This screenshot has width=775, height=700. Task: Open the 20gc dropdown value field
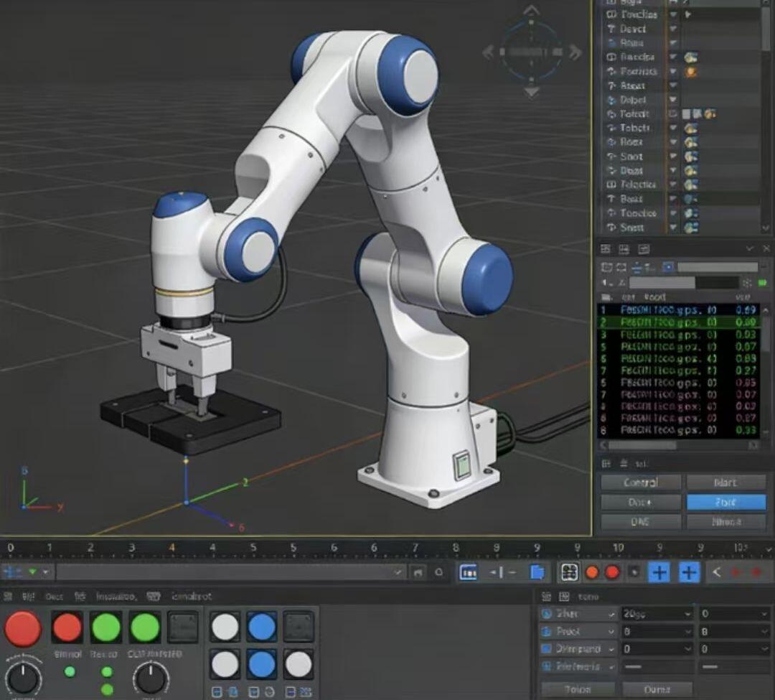[x=657, y=614]
